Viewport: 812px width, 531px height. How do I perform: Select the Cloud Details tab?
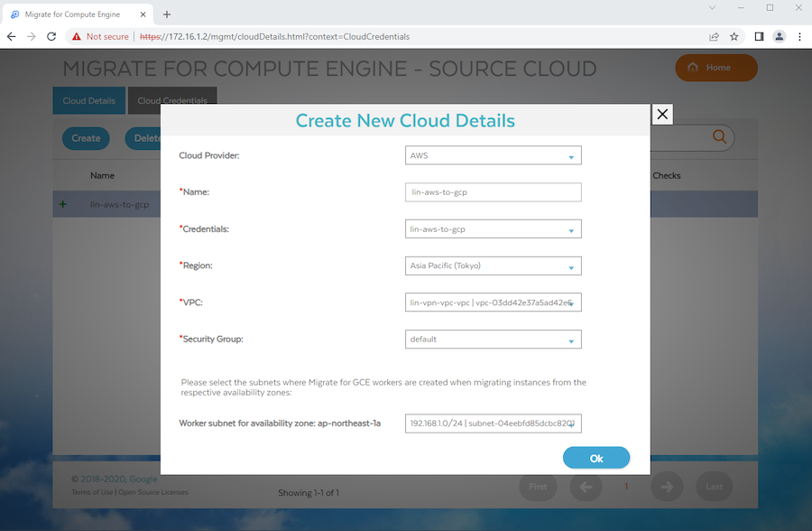88,100
